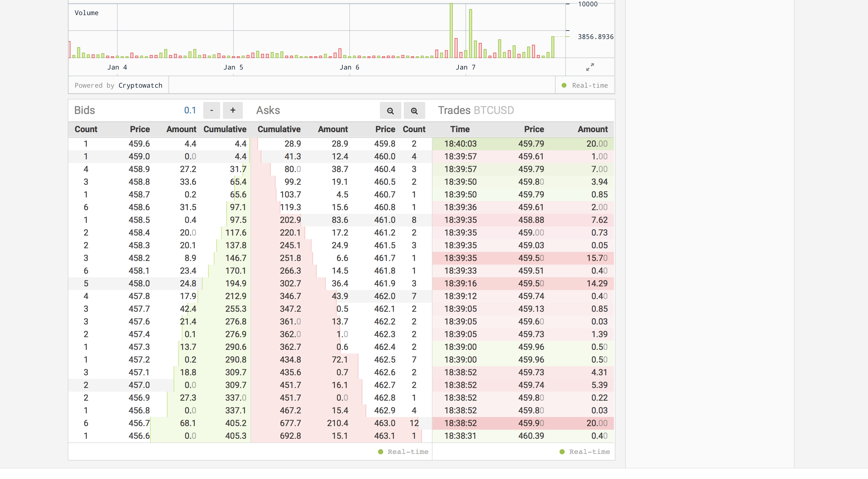
Task: Click the asks Cumulative column header
Action: [279, 129]
